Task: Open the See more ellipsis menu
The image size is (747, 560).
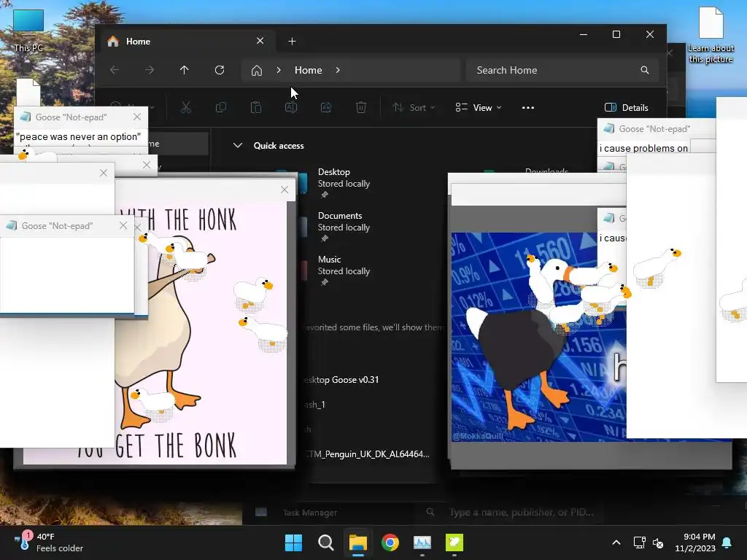Action: tap(528, 108)
